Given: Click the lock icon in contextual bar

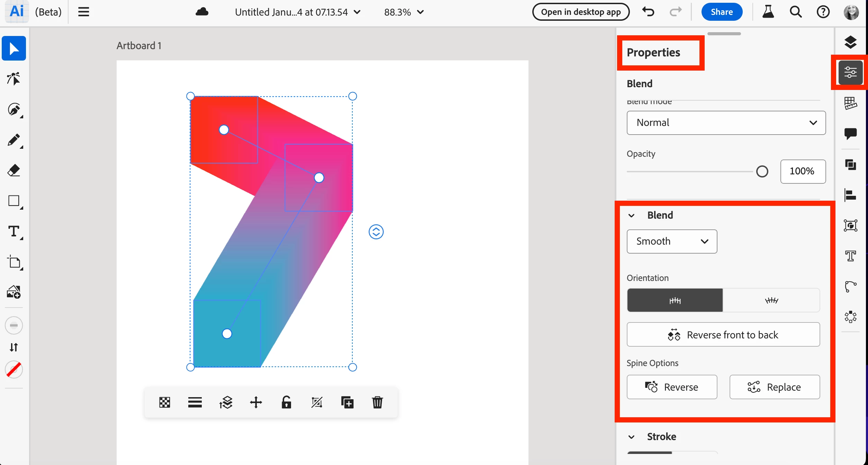Looking at the screenshot, I should [286, 402].
